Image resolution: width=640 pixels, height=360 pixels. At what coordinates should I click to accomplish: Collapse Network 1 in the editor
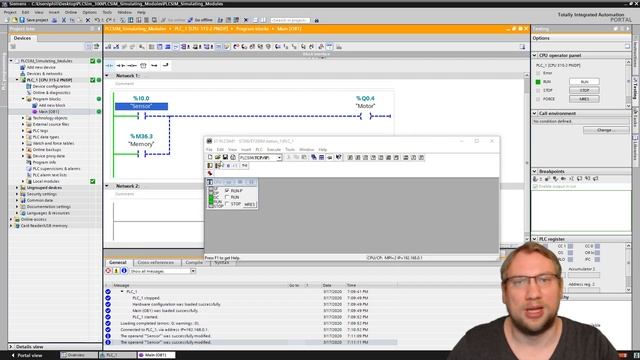coord(107,76)
